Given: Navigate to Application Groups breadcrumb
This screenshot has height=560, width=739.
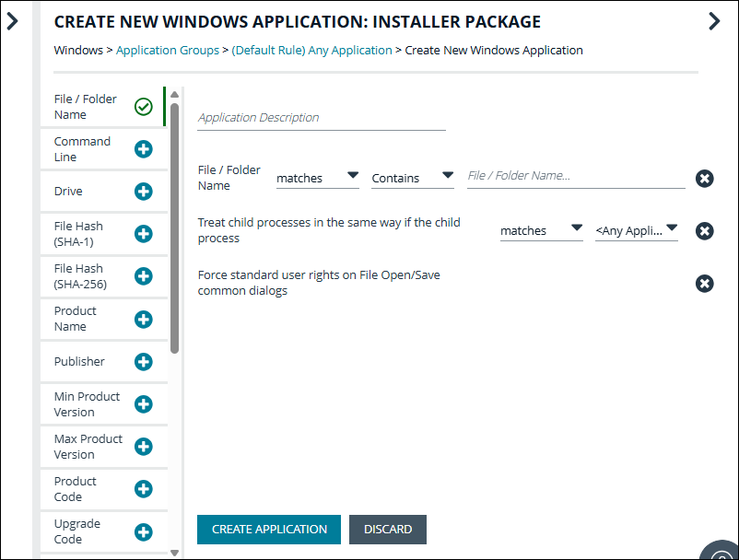Looking at the screenshot, I should pyautogui.click(x=167, y=50).
